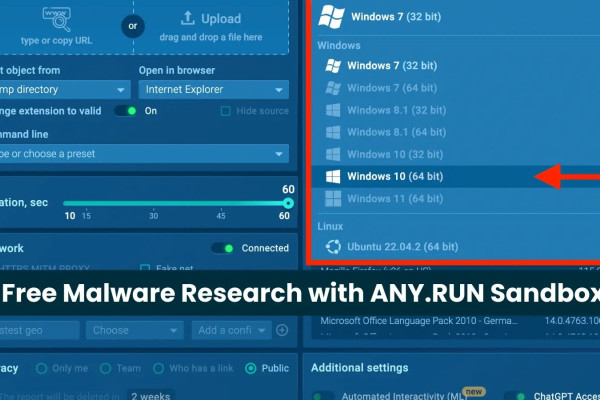
Task: Open the Choose dropdown
Action: click(x=135, y=330)
